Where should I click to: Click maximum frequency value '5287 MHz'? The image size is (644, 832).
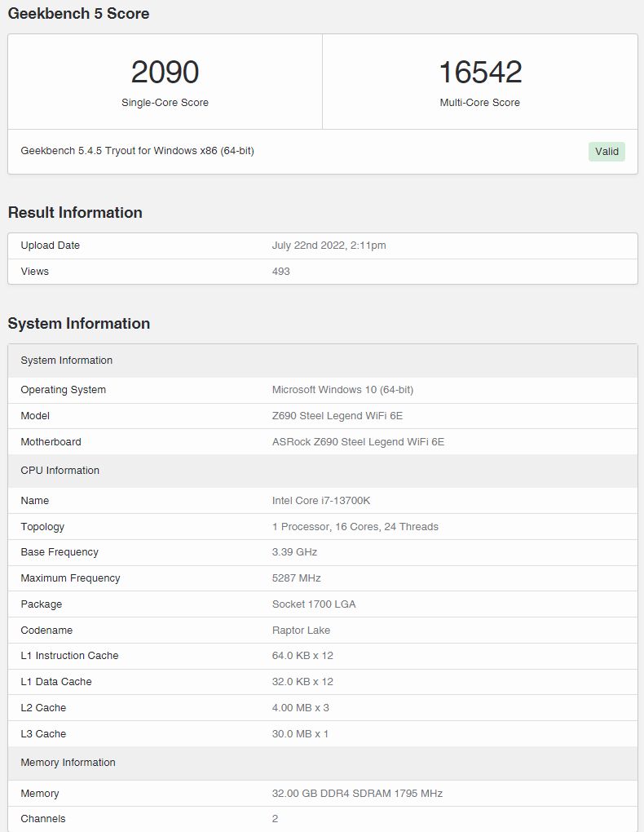(297, 578)
